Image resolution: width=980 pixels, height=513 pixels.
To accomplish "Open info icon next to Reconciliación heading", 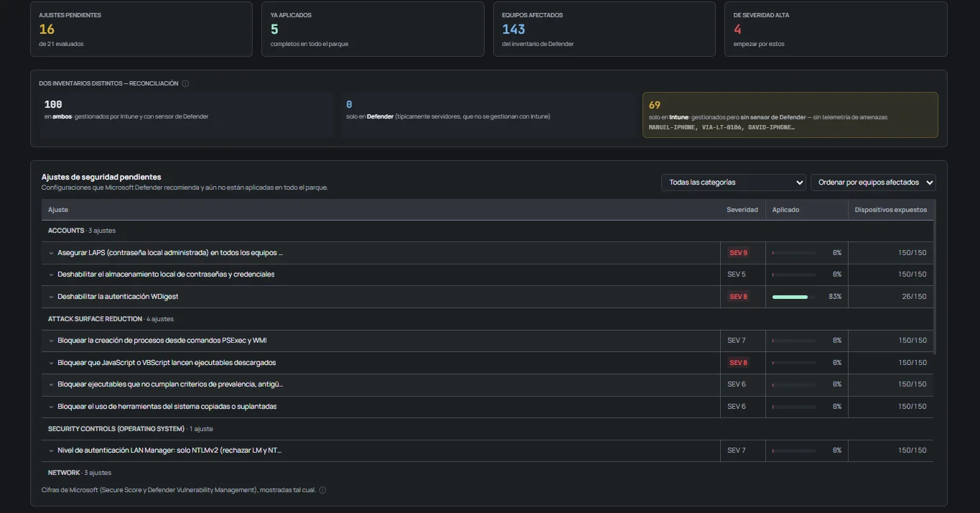I will tap(185, 83).
